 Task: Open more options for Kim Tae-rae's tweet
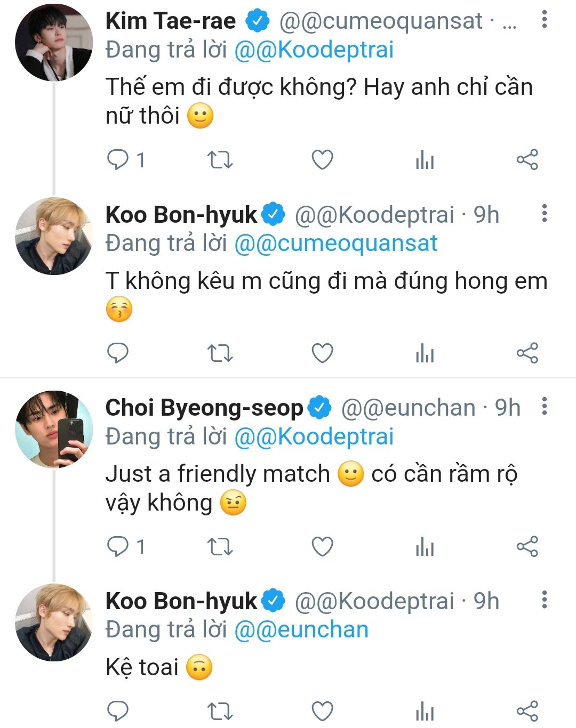point(544,19)
